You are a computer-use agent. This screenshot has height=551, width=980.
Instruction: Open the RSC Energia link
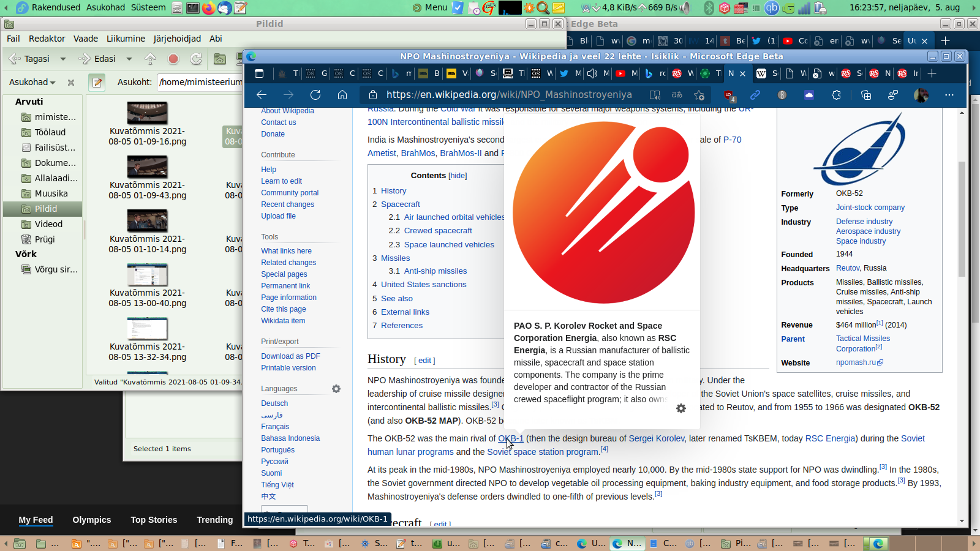click(831, 438)
